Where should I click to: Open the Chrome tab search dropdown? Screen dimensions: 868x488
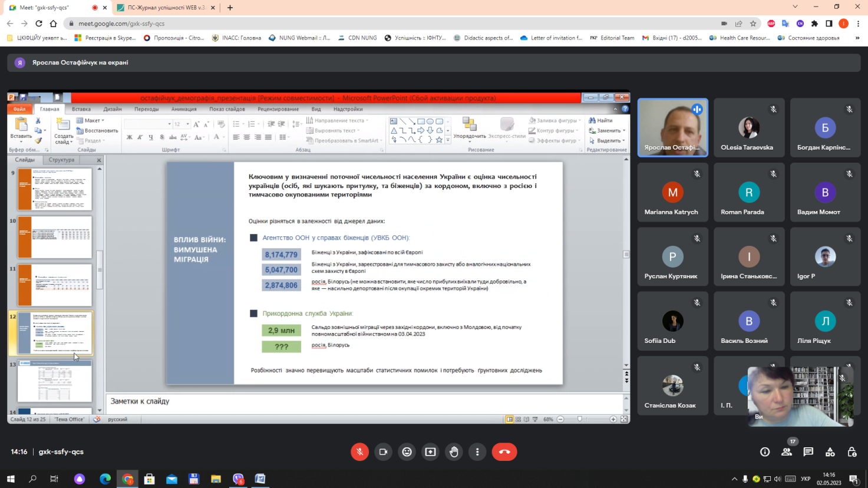[795, 7]
